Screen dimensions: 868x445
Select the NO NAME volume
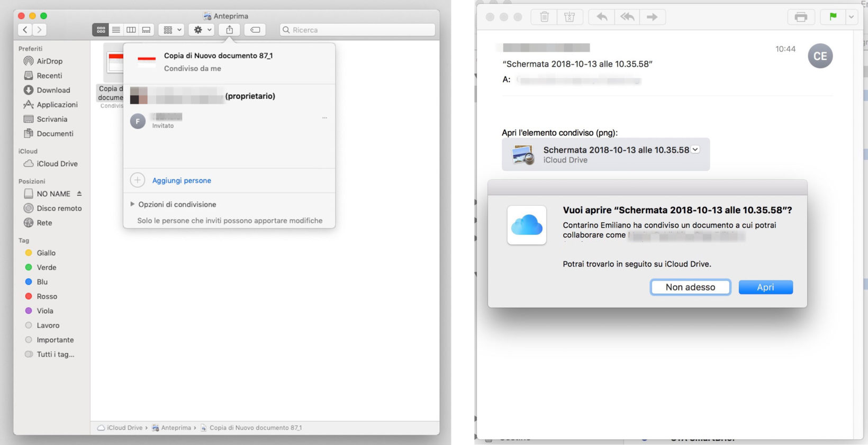[x=53, y=194]
